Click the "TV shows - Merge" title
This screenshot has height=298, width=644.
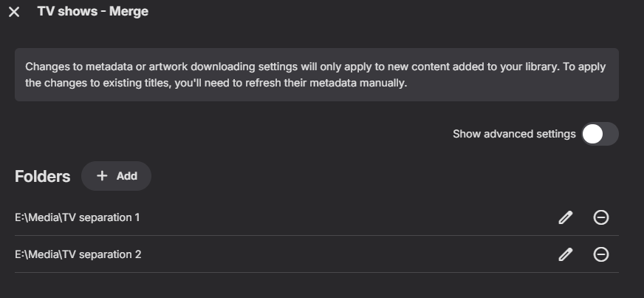92,12
